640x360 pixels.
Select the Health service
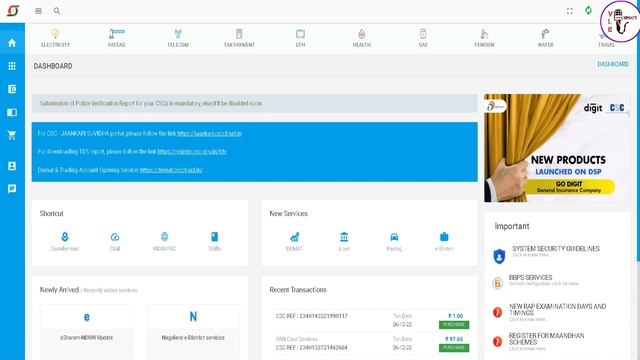pyautogui.click(x=362, y=38)
